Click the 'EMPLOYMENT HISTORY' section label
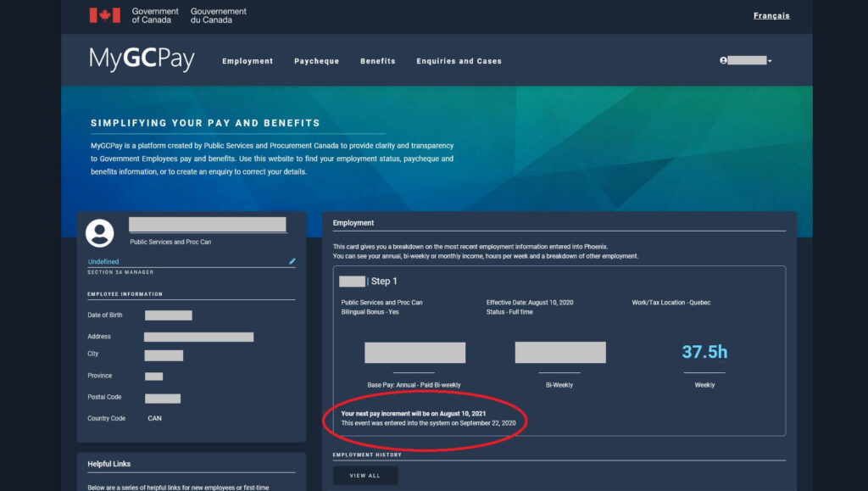Viewport: 868px width, 491px height. coord(367,455)
